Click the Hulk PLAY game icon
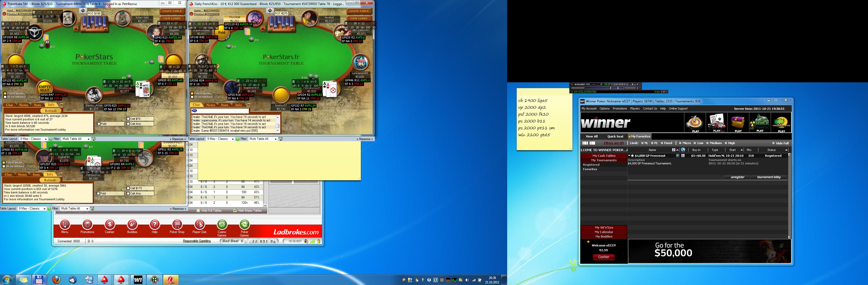This screenshot has width=868, height=285. pos(760,123)
